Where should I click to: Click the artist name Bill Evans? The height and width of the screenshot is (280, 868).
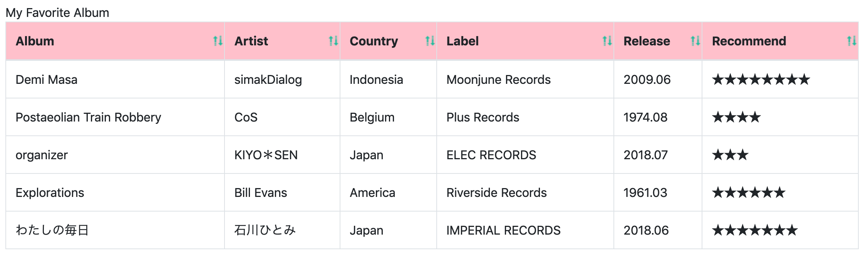(x=261, y=193)
